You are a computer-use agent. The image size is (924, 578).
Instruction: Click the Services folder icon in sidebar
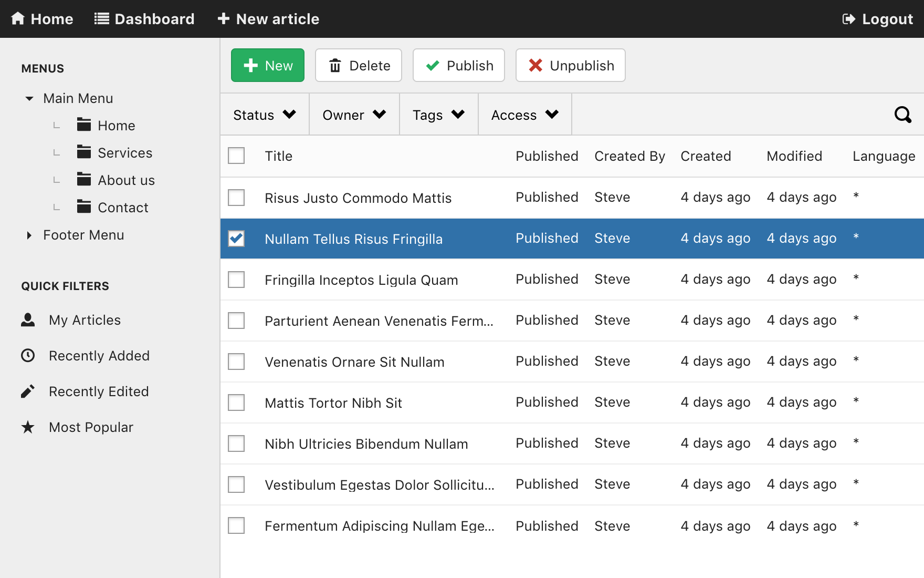click(84, 152)
